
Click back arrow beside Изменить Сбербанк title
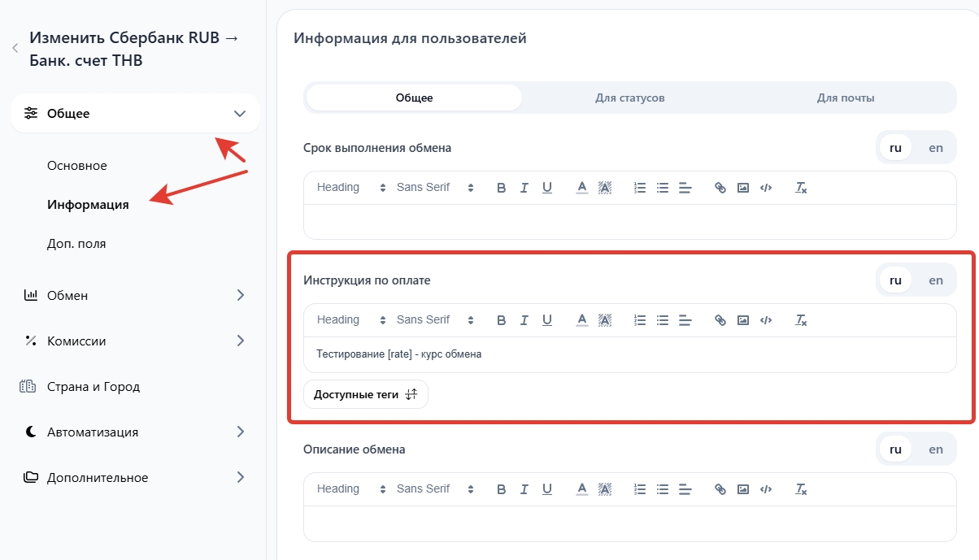[15, 49]
